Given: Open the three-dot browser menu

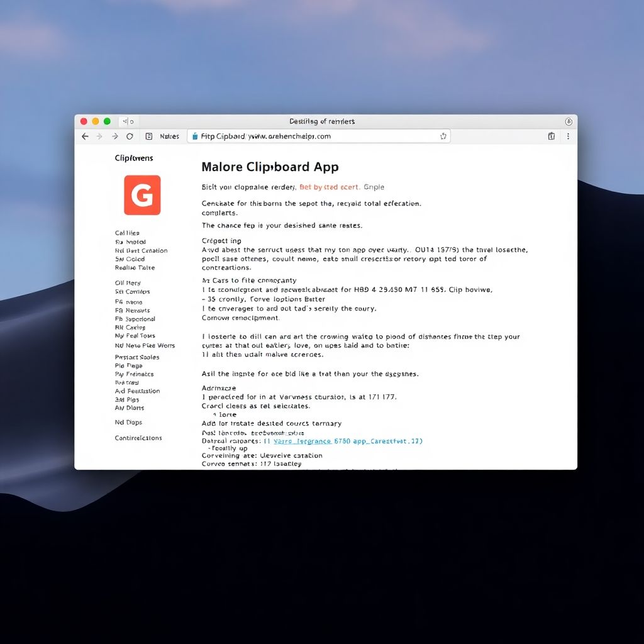Looking at the screenshot, I should point(568,136).
